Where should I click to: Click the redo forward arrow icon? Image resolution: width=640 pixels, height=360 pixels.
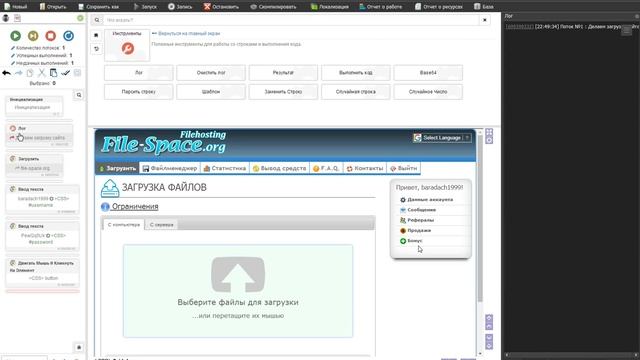[18, 73]
